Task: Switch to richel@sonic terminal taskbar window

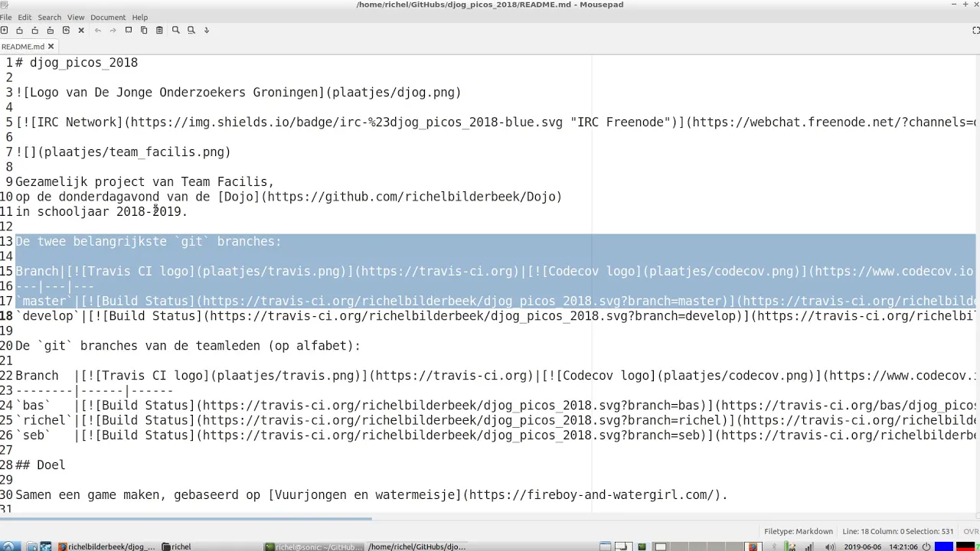Action: (x=314, y=546)
